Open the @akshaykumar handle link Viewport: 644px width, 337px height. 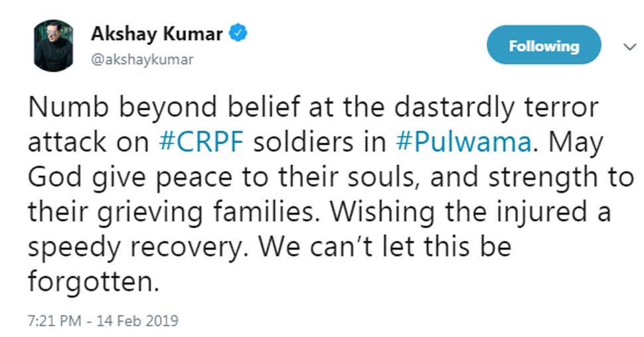pos(142,60)
